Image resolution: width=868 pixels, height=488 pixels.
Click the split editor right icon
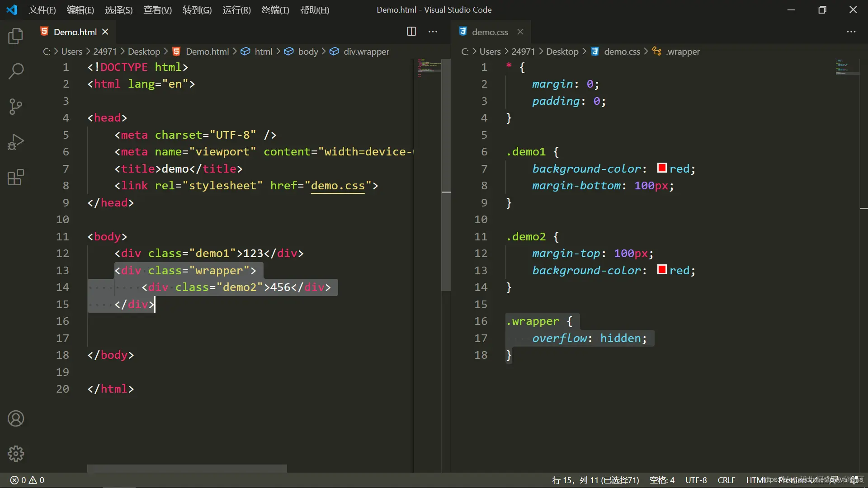pos(411,32)
